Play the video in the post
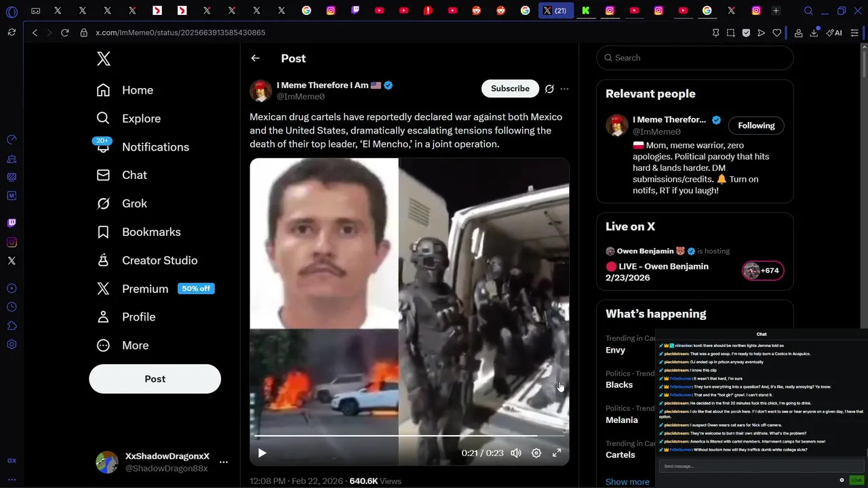This screenshot has height=488, width=868. (262, 453)
